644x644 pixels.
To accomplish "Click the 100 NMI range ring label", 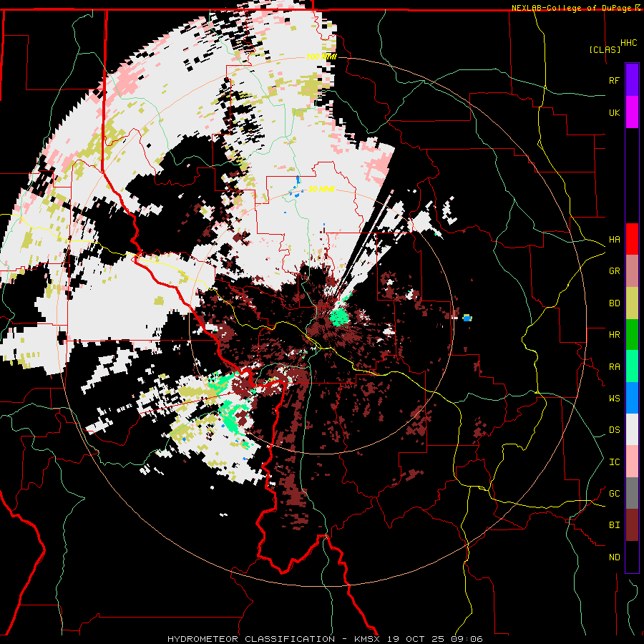I will (321, 57).
